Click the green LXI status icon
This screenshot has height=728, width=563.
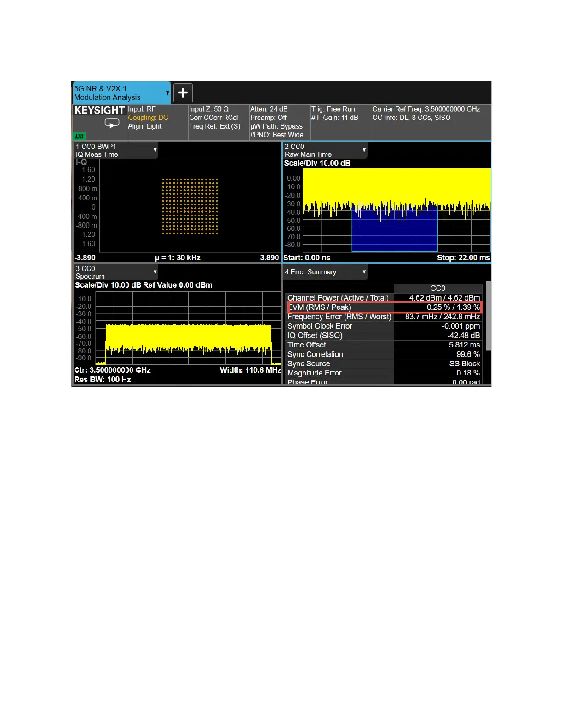click(x=79, y=136)
